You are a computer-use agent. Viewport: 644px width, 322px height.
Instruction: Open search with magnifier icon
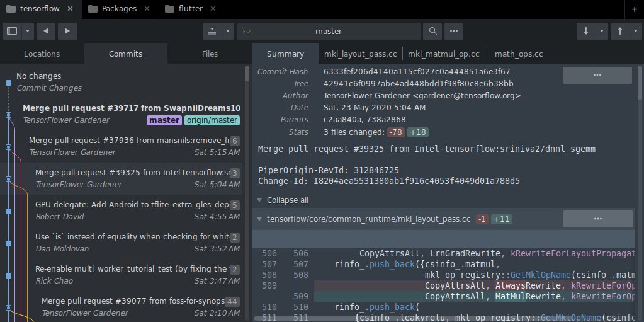432,32
